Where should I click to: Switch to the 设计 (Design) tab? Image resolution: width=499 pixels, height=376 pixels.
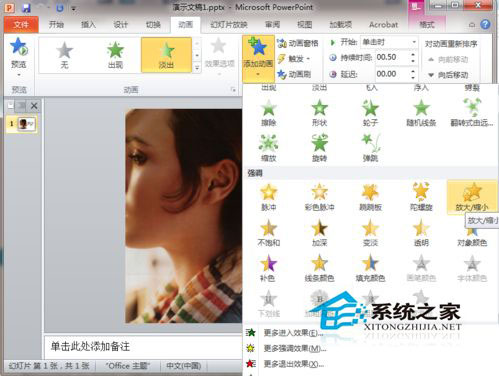coord(121,24)
